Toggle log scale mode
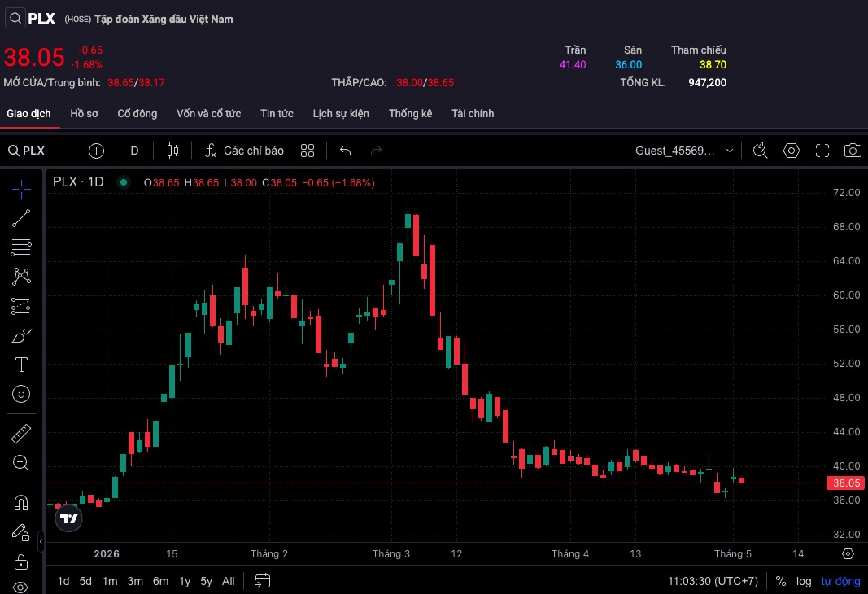Screen dimensions: 868x594 click(x=804, y=581)
